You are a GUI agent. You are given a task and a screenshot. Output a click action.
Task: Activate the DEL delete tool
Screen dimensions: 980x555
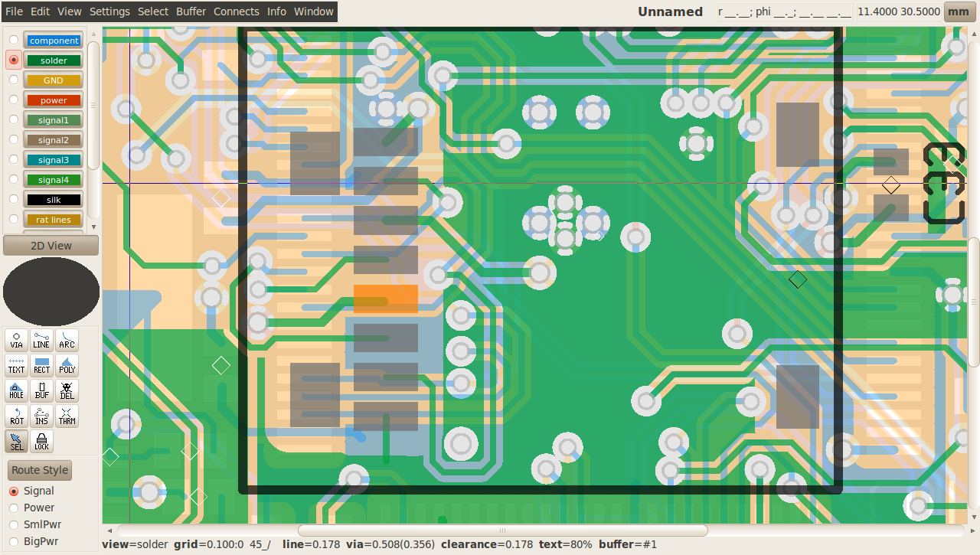[67, 391]
